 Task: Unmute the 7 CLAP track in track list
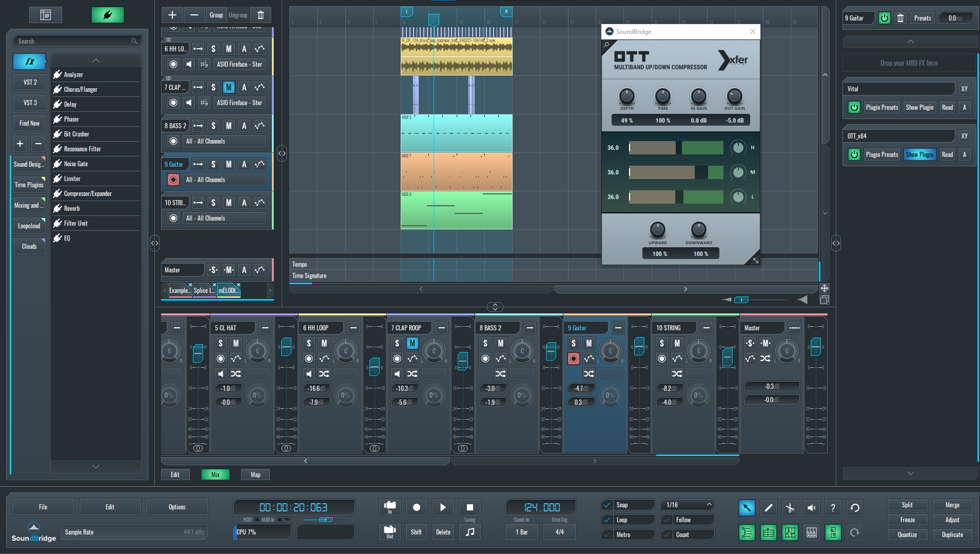pos(229,87)
